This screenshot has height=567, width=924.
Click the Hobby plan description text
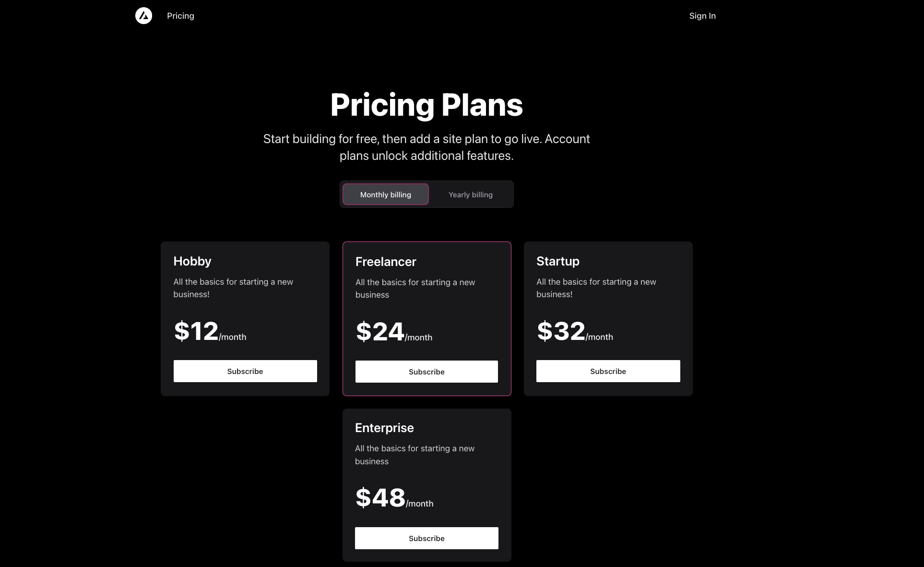click(x=233, y=288)
